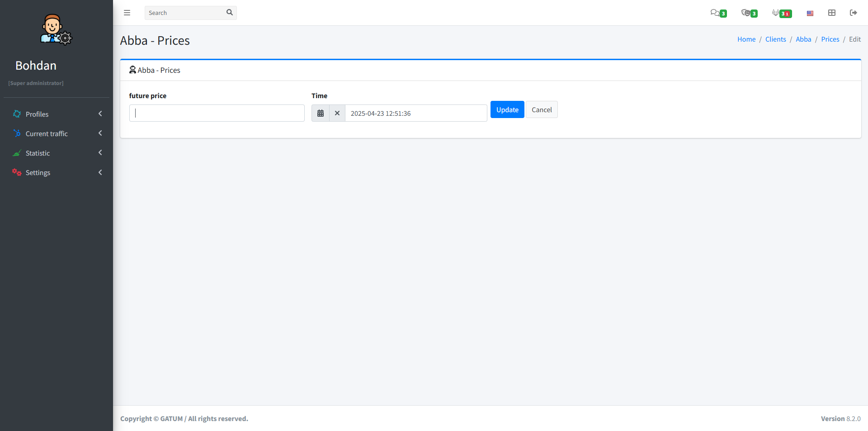Open the calendar date picker icon

tap(321, 113)
